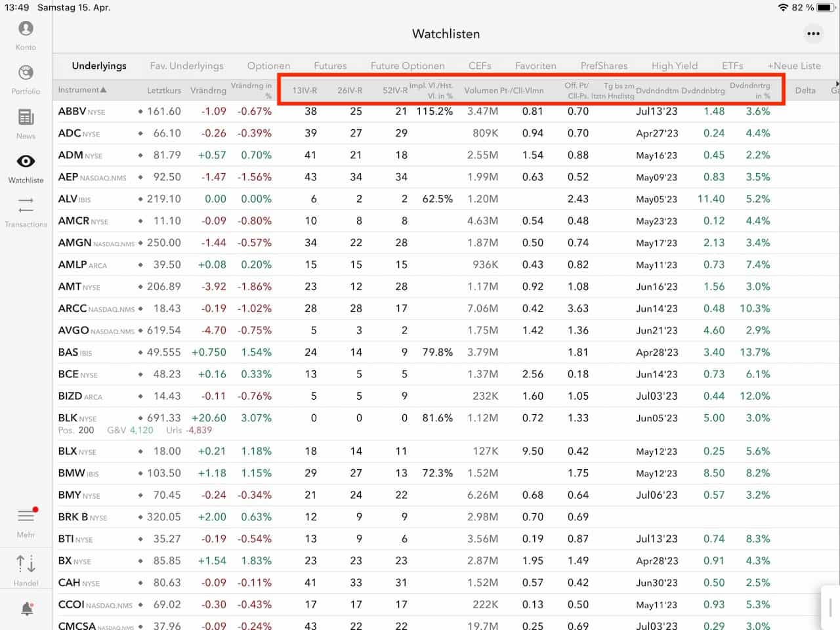Open the ABBV instrument row

pos(446,112)
